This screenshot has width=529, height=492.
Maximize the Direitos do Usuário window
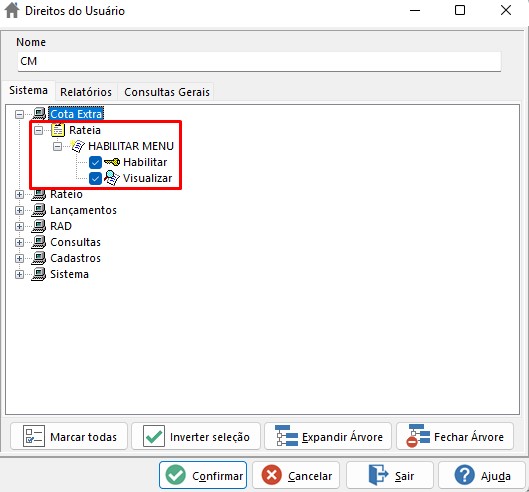(460, 10)
